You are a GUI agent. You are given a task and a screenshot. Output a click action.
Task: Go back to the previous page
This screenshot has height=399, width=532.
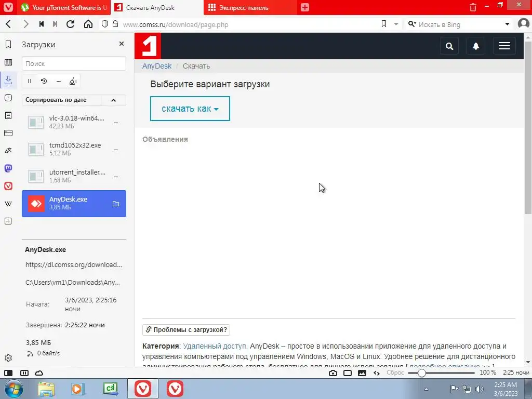point(8,24)
